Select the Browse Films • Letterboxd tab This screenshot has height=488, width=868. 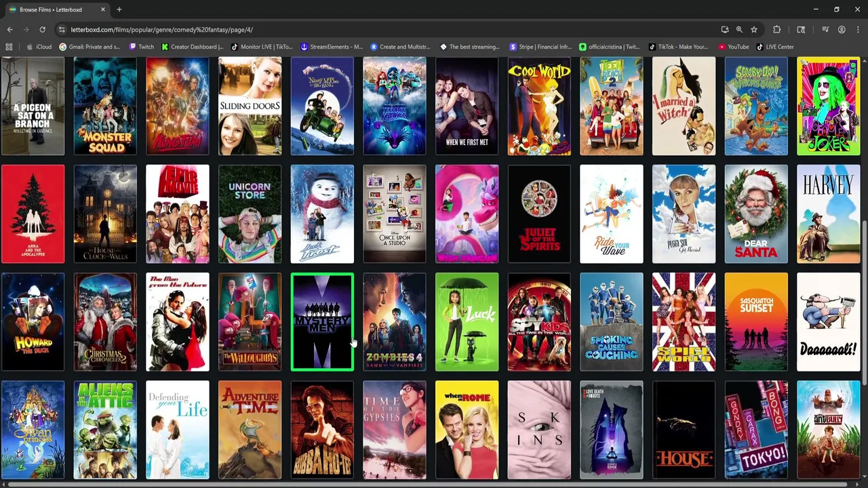point(57,9)
